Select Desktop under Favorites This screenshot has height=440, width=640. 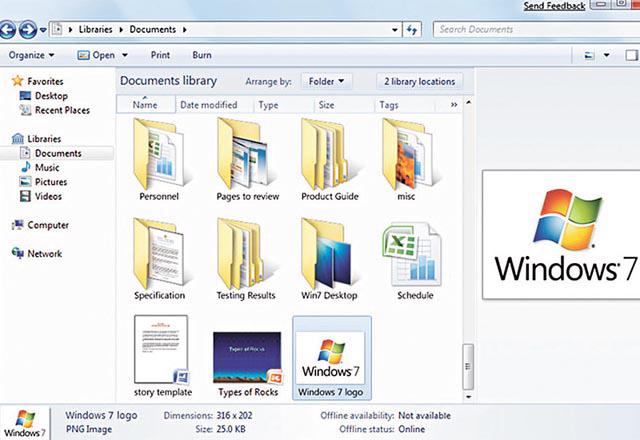click(44, 96)
